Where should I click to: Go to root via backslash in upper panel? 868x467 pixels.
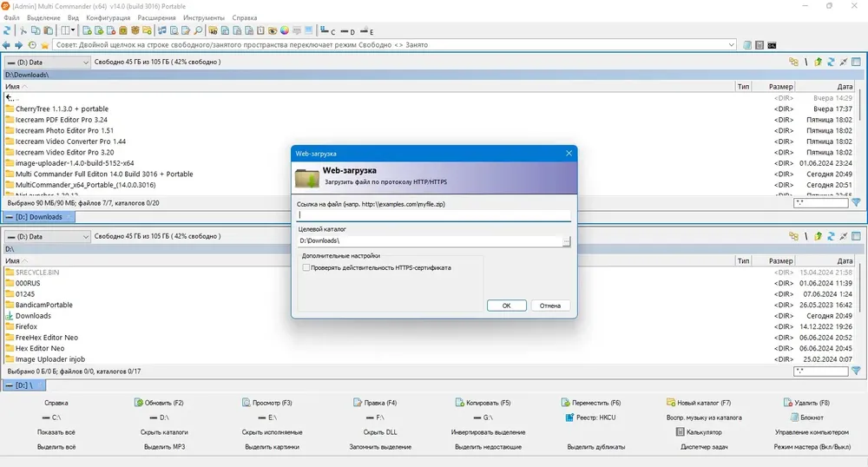tap(806, 62)
